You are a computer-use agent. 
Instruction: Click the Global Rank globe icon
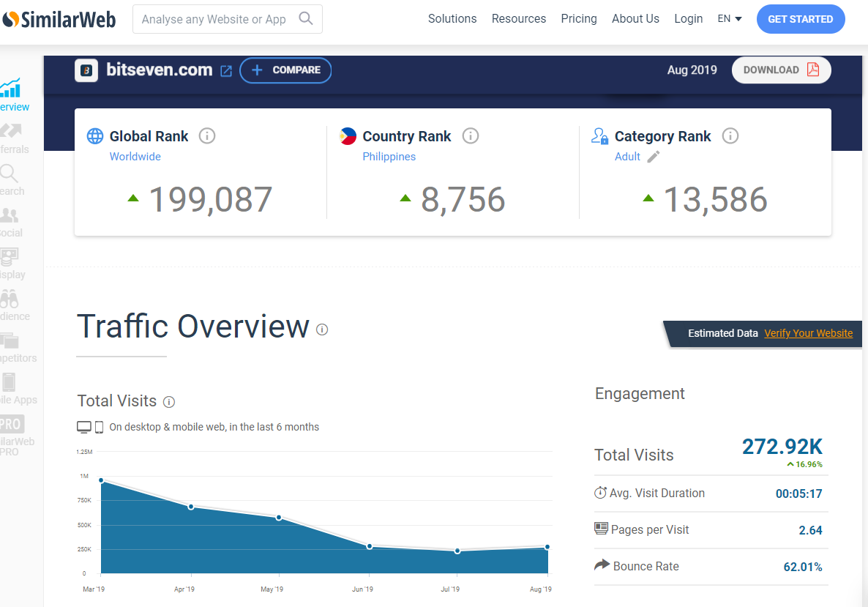[95, 135]
